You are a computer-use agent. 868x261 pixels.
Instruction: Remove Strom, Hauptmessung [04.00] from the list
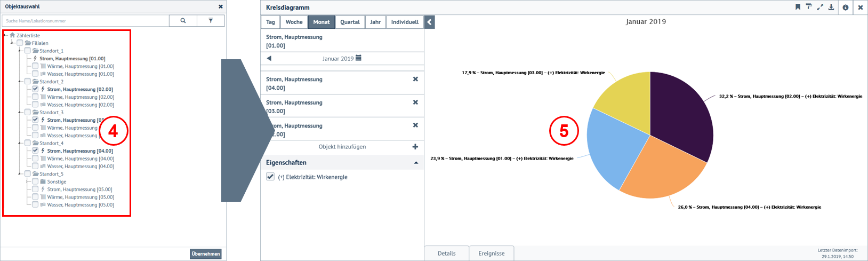pos(415,79)
